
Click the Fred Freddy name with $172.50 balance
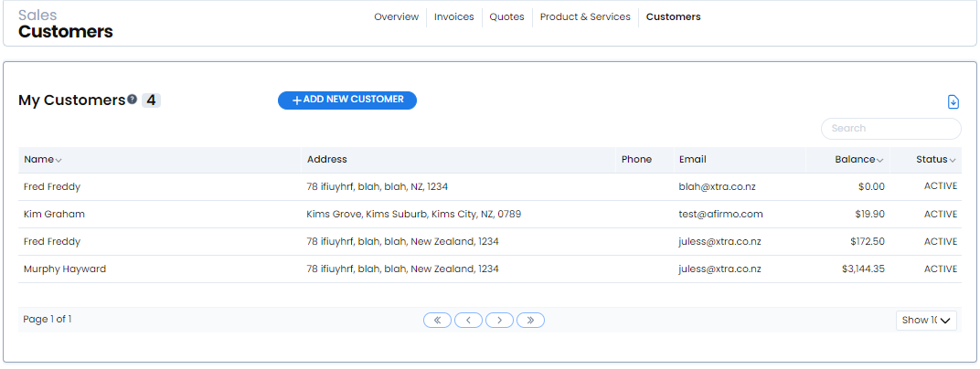[52, 242]
